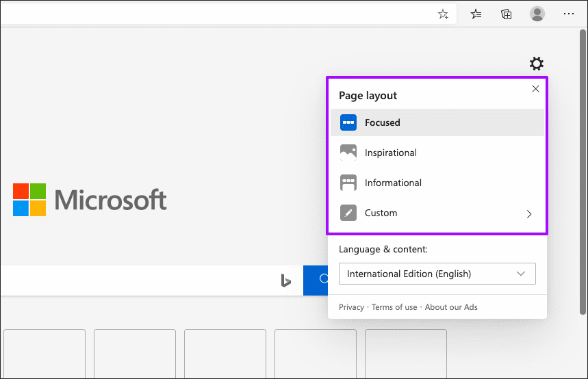The height and width of the screenshot is (379, 588).
Task: Click the Focused layout icon
Action: 348,122
